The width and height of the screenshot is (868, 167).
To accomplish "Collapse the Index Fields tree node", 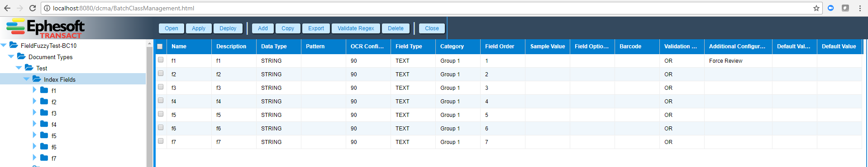I will [26, 79].
